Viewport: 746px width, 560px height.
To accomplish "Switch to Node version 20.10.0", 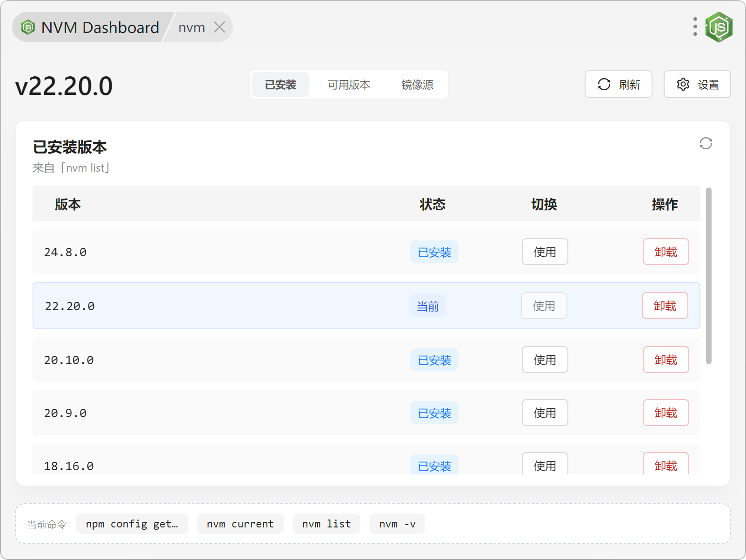I will coord(545,360).
